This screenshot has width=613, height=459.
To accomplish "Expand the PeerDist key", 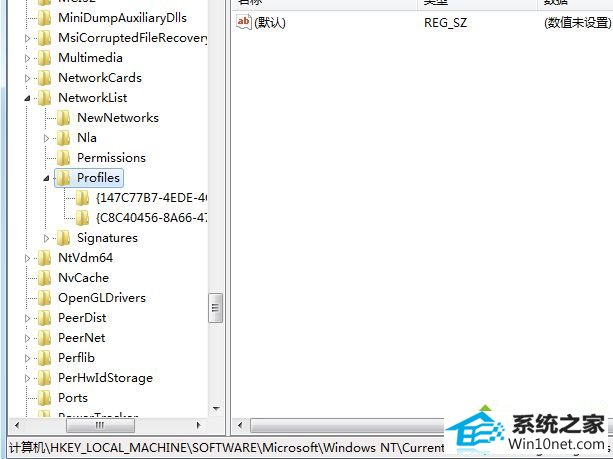I will tap(27, 318).
